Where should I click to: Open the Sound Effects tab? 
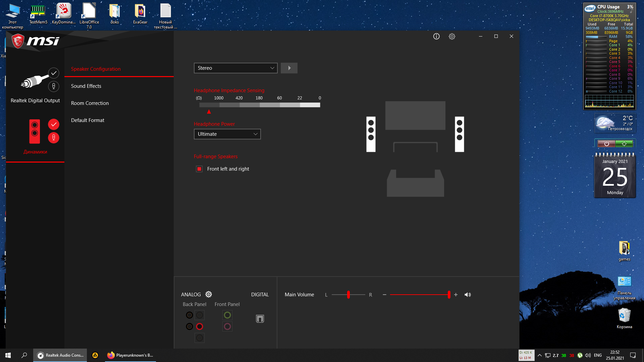(x=86, y=86)
